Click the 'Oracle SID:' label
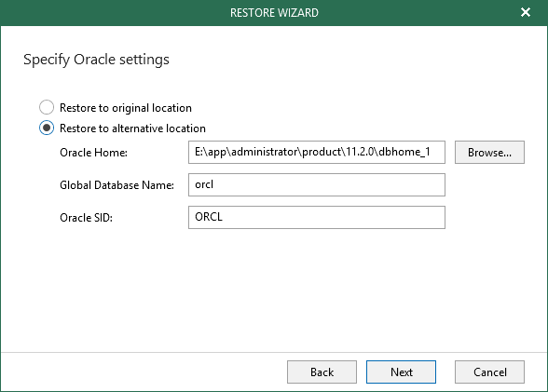The height and width of the screenshot is (392, 548). [x=86, y=218]
